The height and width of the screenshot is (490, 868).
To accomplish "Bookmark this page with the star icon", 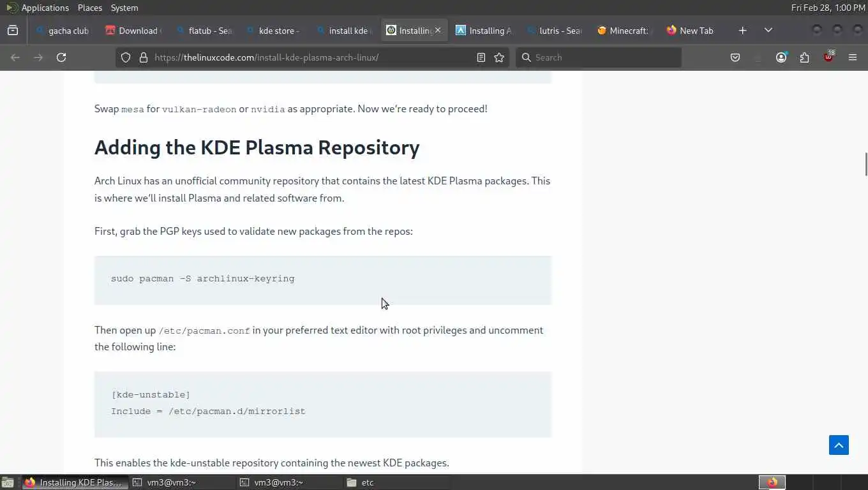I will tap(499, 57).
